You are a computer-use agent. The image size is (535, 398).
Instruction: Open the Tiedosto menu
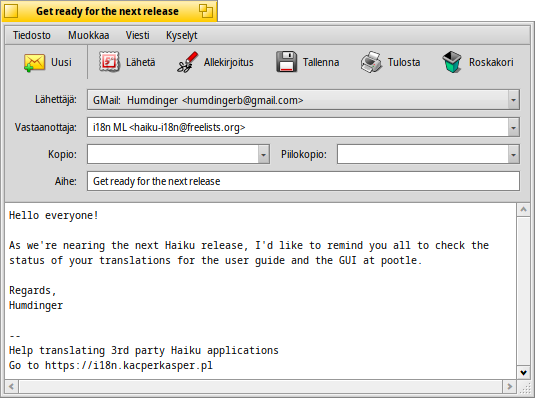tap(32, 35)
